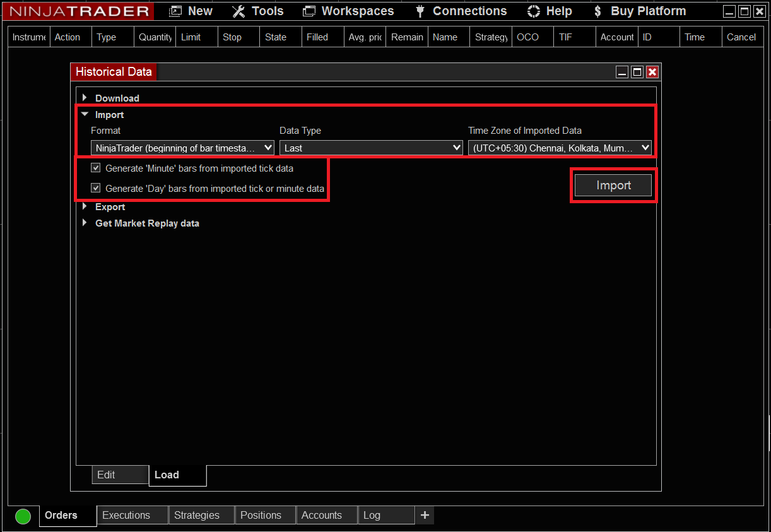The height and width of the screenshot is (532, 771).
Task: Click the Time column header
Action: click(700, 37)
